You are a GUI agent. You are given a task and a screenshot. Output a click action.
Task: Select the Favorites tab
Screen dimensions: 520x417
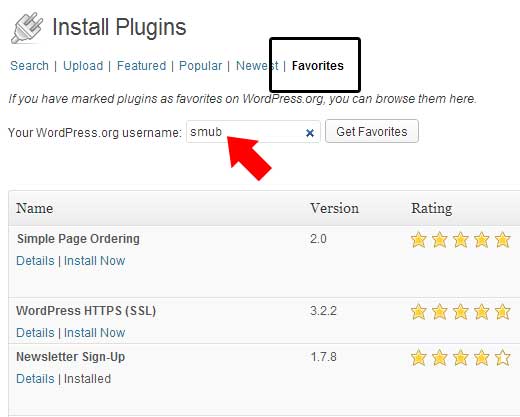tap(317, 66)
